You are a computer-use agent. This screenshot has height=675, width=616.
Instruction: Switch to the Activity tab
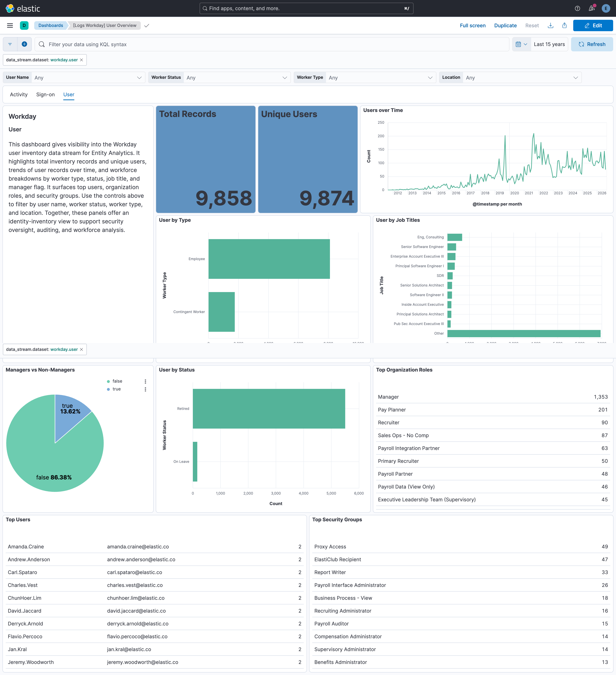point(19,94)
